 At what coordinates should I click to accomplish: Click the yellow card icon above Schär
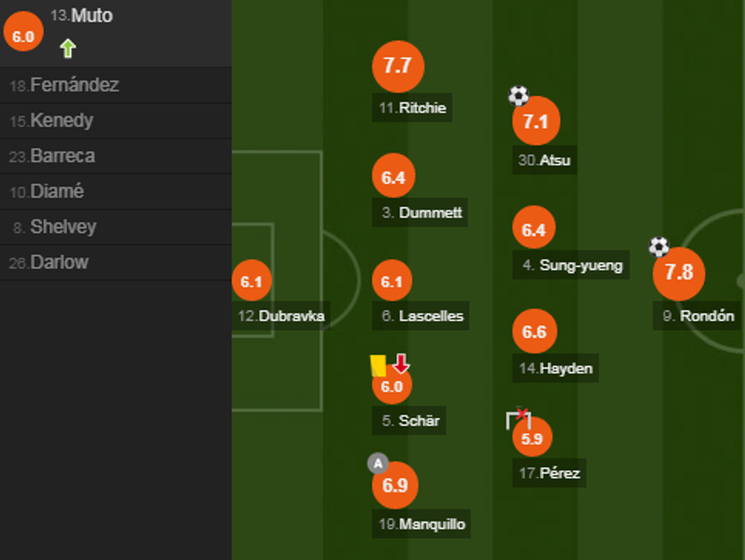(378, 365)
